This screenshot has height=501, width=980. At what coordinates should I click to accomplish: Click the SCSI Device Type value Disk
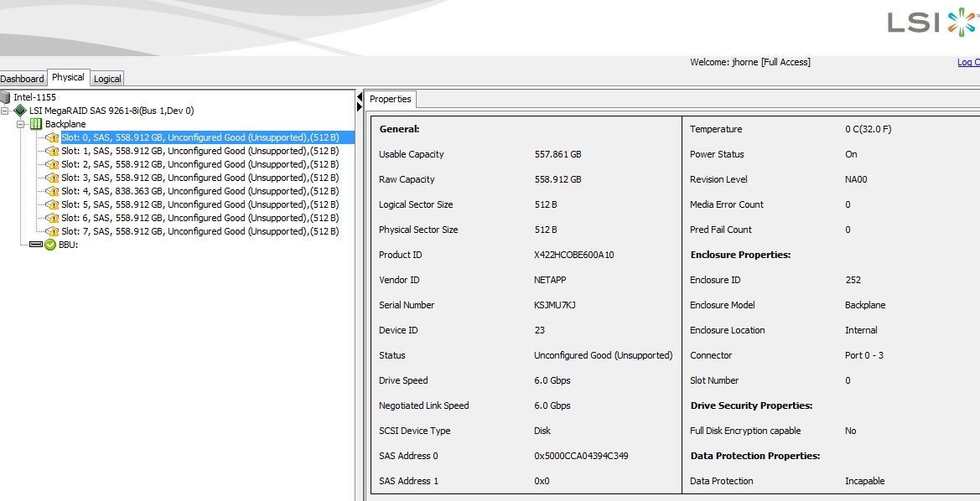pos(542,431)
